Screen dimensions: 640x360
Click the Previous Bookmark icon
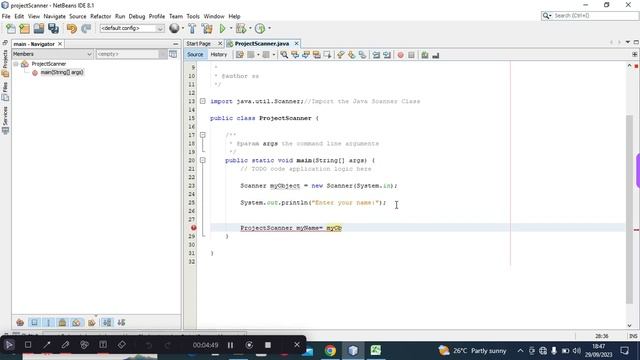click(341, 55)
